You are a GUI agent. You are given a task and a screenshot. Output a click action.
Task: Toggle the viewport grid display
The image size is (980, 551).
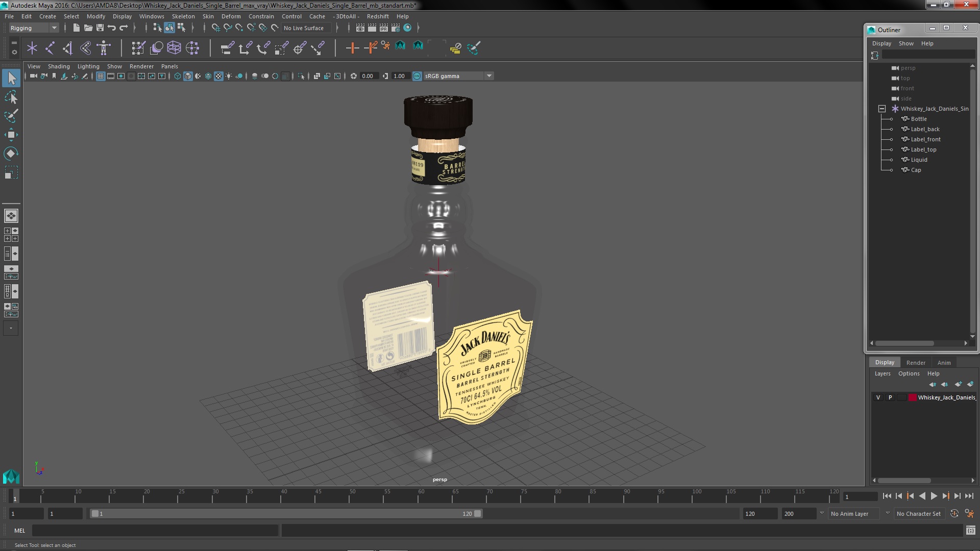pyautogui.click(x=101, y=76)
